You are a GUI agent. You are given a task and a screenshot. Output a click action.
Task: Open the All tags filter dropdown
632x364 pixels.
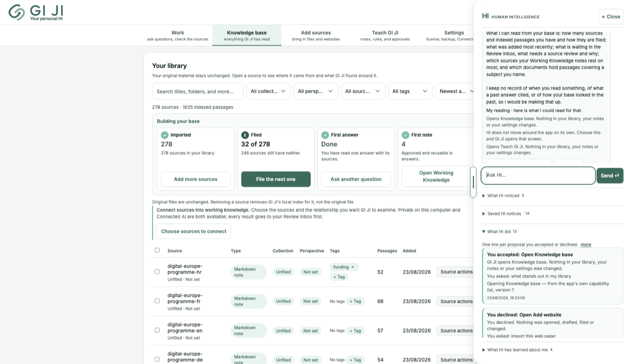pyautogui.click(x=410, y=91)
